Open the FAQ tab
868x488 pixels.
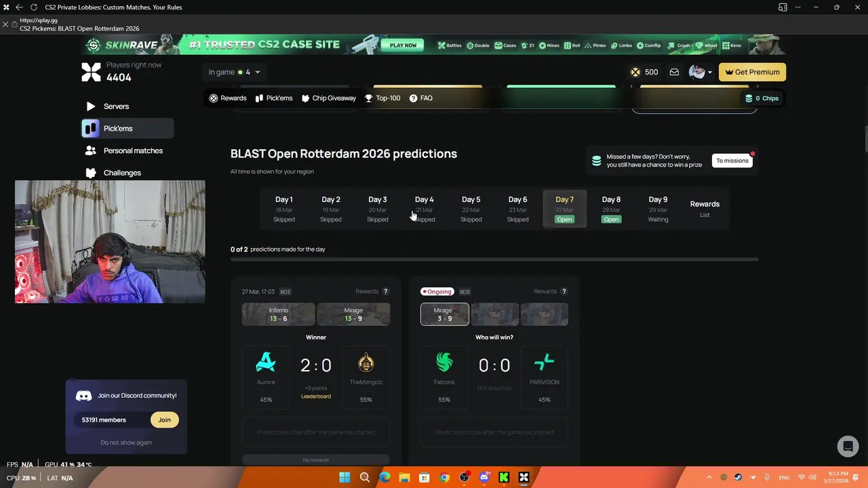[x=421, y=98]
